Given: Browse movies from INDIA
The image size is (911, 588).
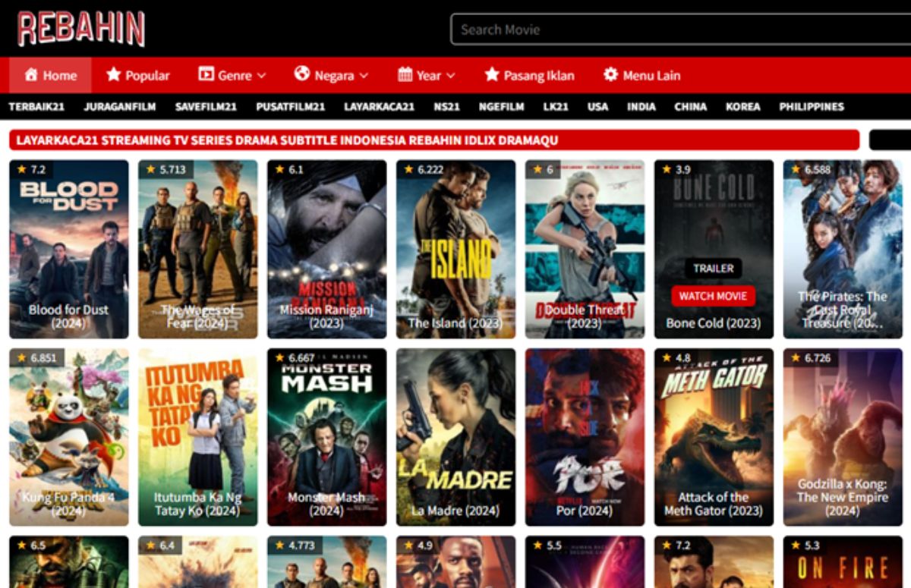Looking at the screenshot, I should 641,107.
